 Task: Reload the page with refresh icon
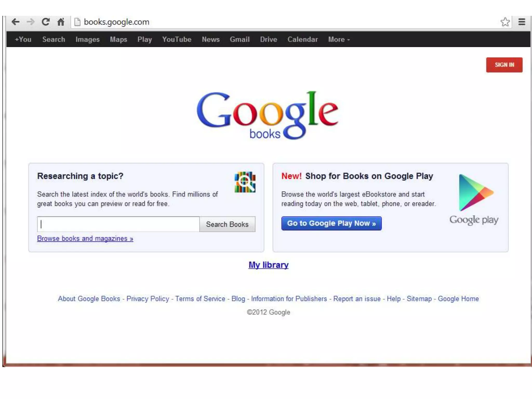tap(46, 22)
